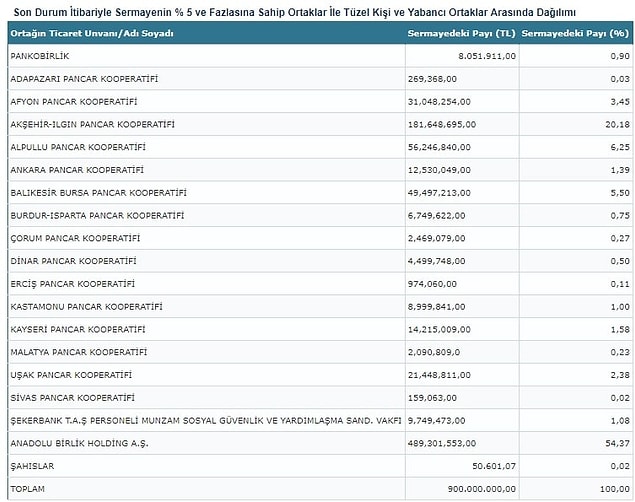Viewport: 635px width, 502px height.
Task: Click ALPULLU PANCAR KOOPERATİFİ name
Action: [78, 147]
